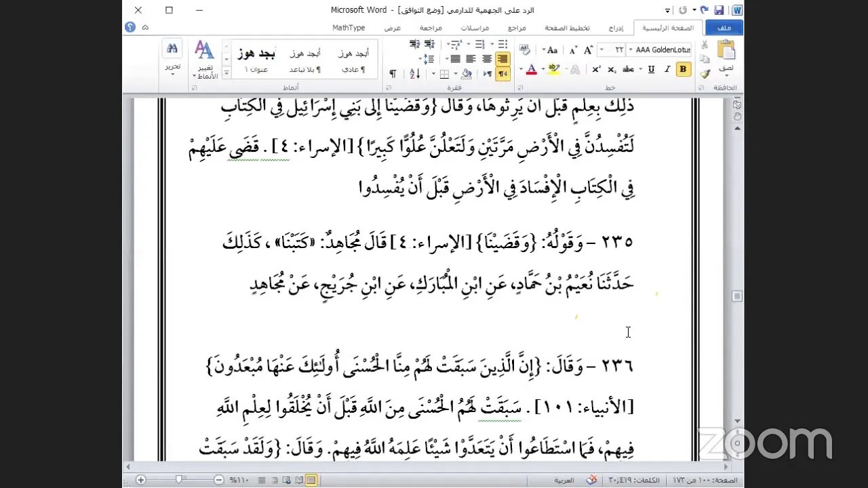Apply Heading 1 (عنوان ١) style
Image resolution: width=868 pixels, height=488 pixels.
tap(256, 60)
